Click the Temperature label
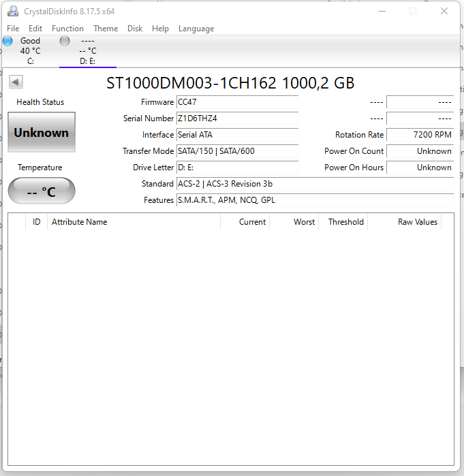The width and height of the screenshot is (464, 476). point(40,168)
